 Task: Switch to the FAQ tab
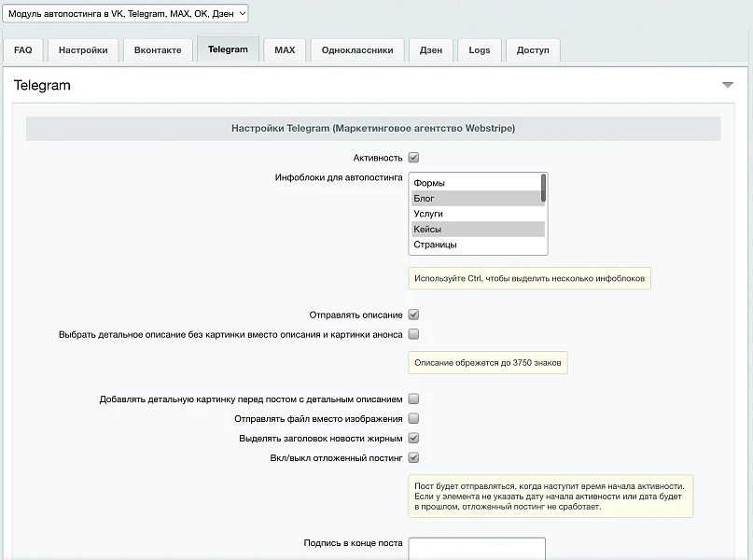[23, 50]
